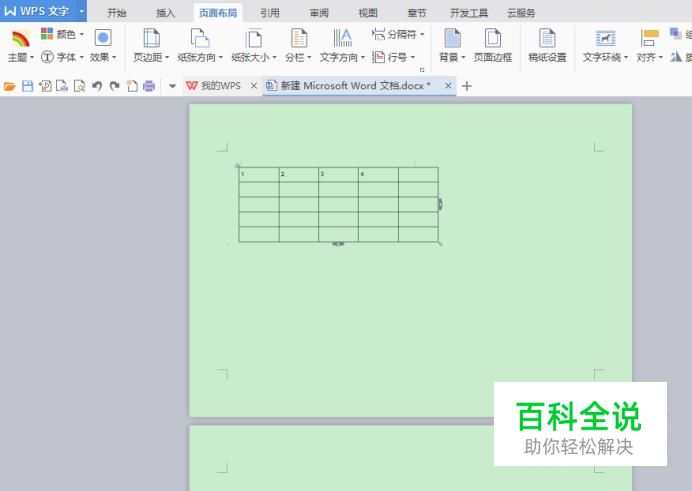692x491 pixels.
Task: Click the 行号 line numbers icon
Action: pos(378,57)
